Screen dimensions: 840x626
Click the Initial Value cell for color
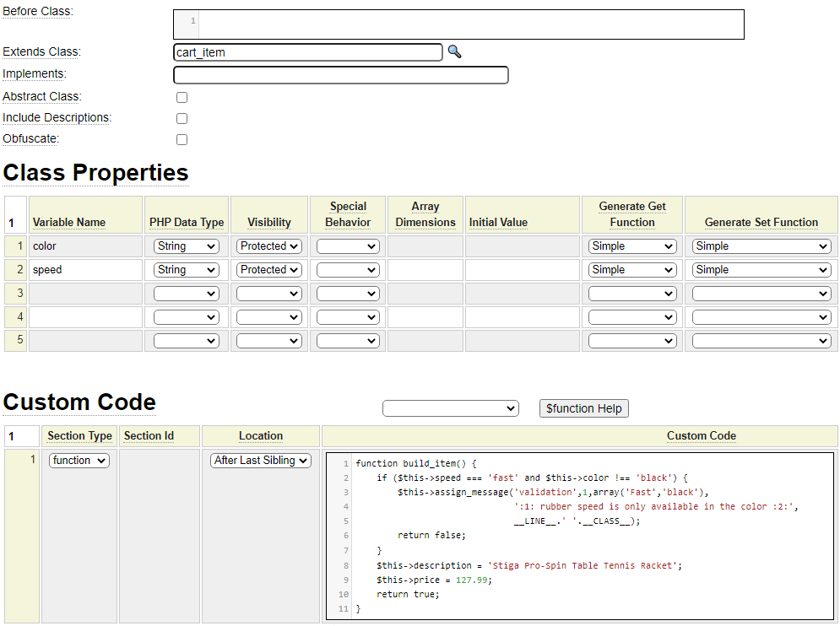point(522,246)
